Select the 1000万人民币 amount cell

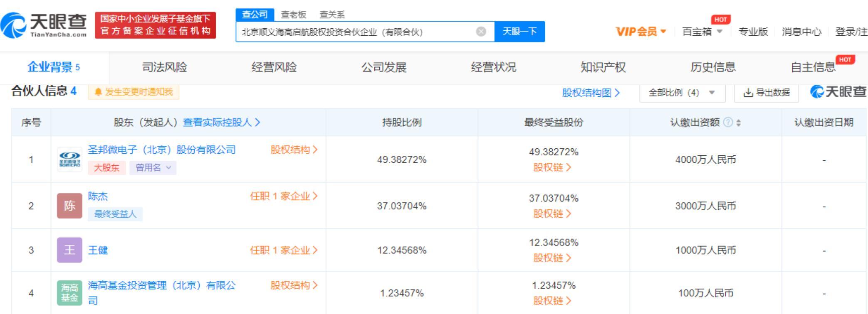(x=706, y=250)
